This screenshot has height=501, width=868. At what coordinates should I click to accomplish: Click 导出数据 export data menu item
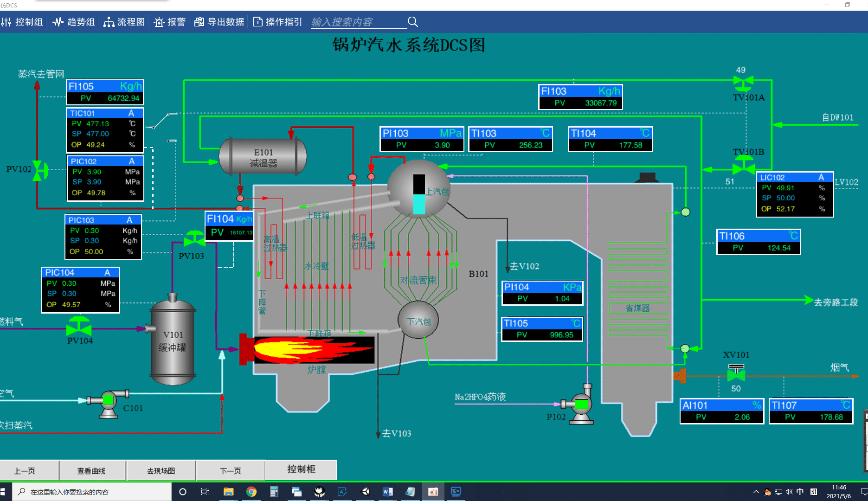coord(219,22)
